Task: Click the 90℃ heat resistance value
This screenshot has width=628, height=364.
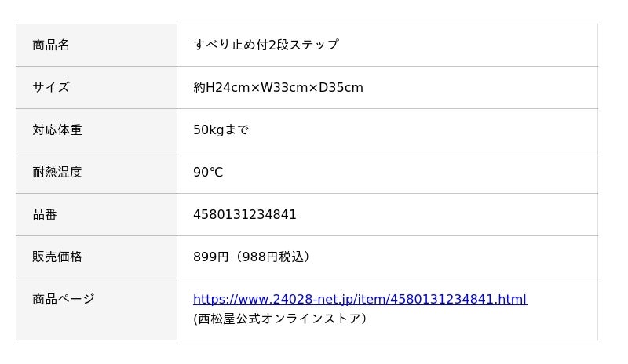Action: [208, 172]
